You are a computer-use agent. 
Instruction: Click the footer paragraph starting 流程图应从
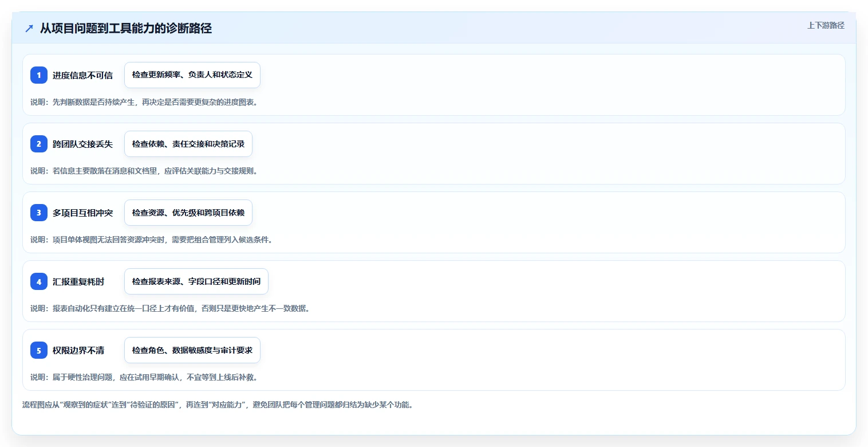click(218, 405)
